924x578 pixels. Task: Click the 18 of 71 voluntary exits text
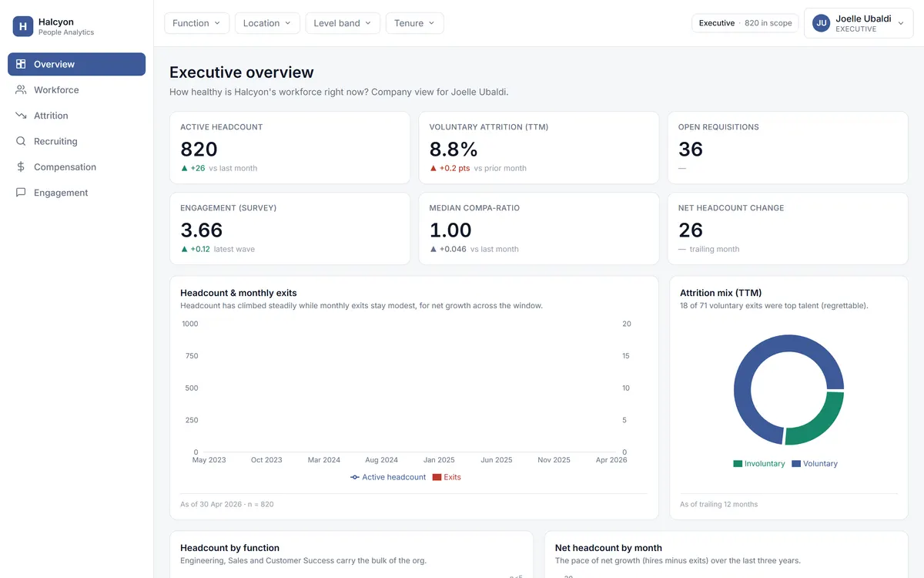(774, 306)
